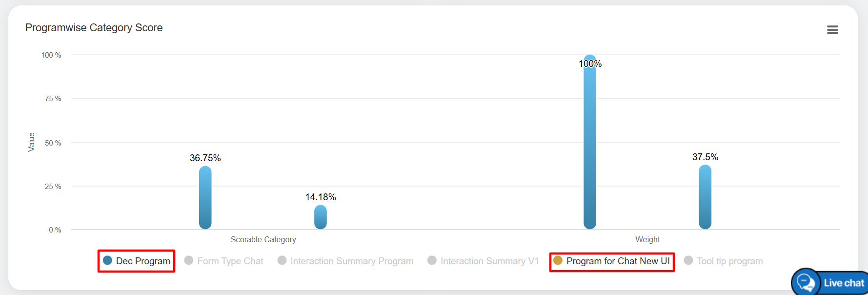Click the Live chat speech bubble icon
This screenshot has width=868, height=295.
(805, 283)
